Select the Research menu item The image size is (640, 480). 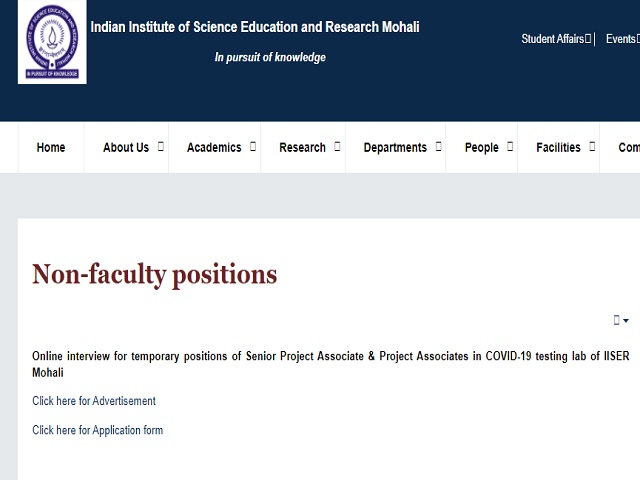pos(302,147)
